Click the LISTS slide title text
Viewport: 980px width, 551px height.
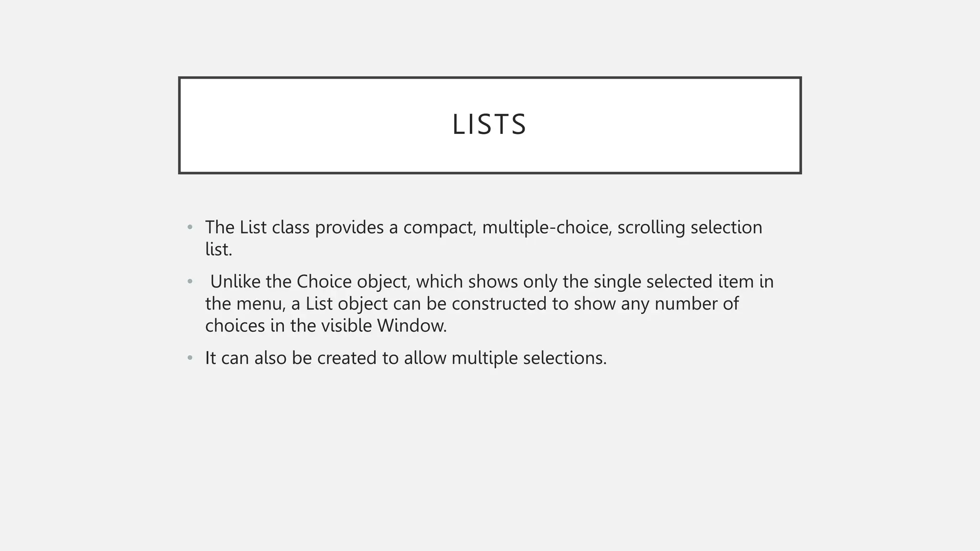(489, 125)
